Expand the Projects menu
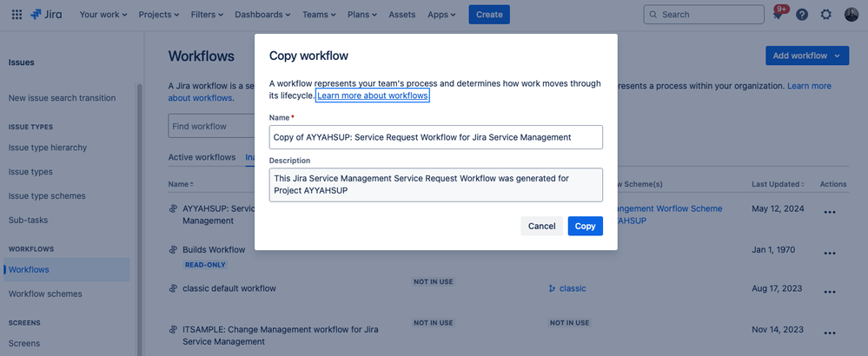 (159, 15)
